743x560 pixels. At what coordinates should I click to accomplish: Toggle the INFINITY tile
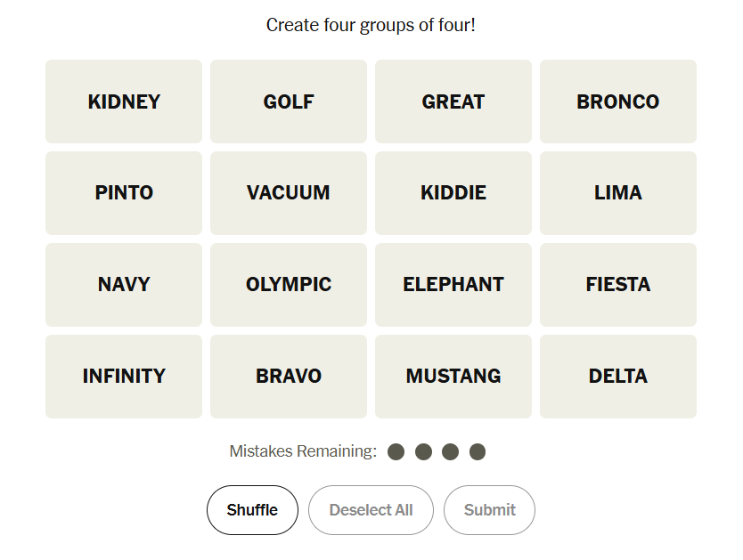coord(124,377)
